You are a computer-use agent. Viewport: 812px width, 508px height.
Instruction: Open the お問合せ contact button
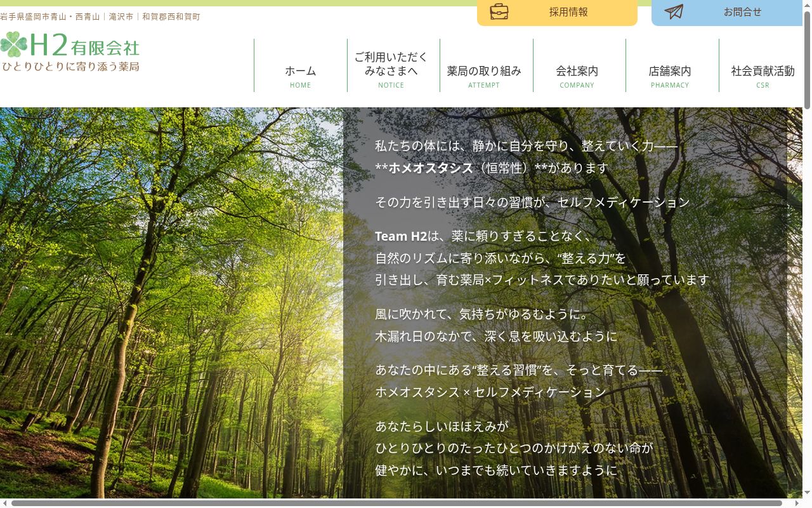coord(727,13)
